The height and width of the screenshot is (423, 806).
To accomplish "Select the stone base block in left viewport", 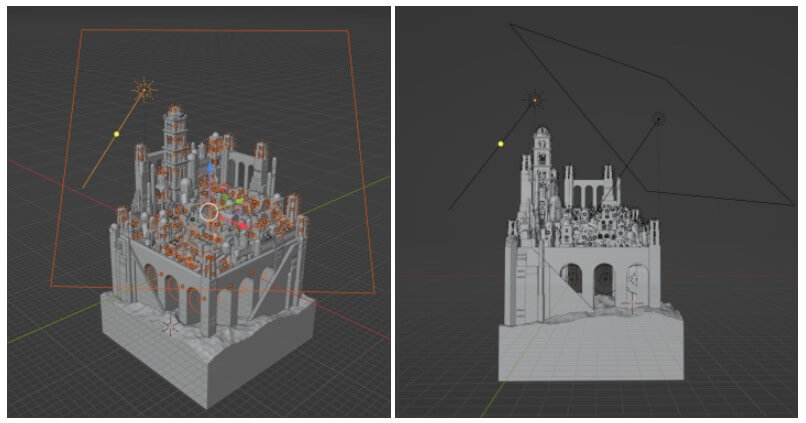I will (x=208, y=351).
